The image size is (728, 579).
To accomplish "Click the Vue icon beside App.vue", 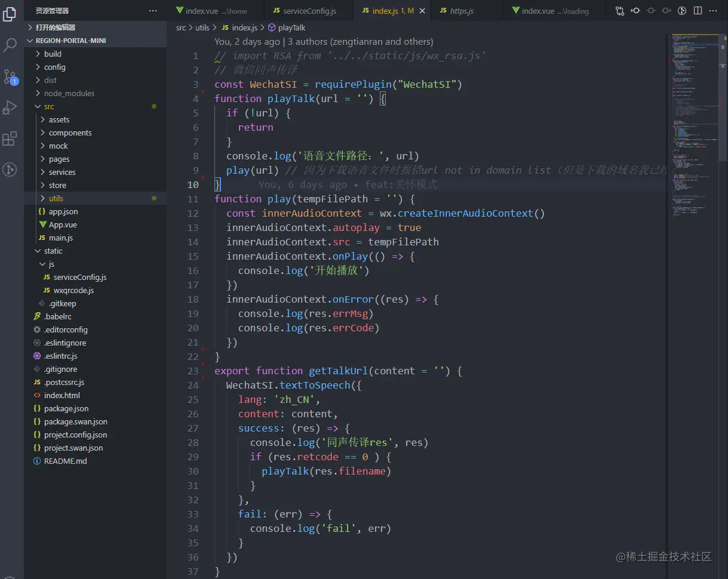I will pyautogui.click(x=42, y=224).
